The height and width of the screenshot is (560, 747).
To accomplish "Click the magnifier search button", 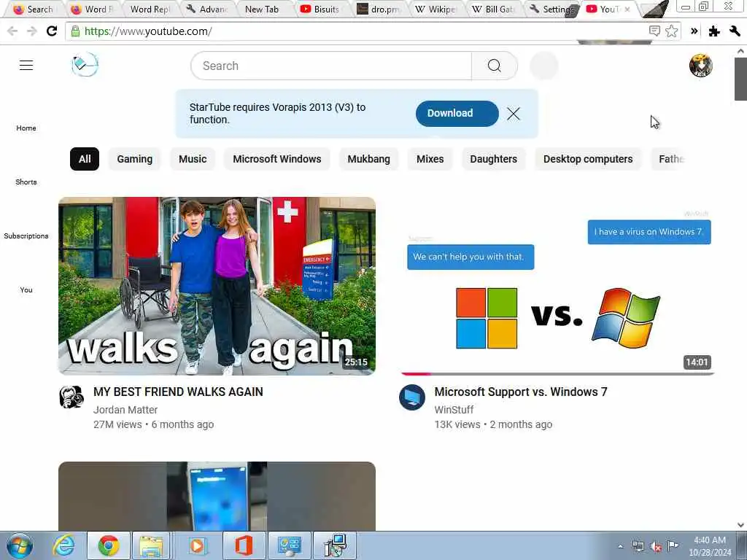I will 495,66.
